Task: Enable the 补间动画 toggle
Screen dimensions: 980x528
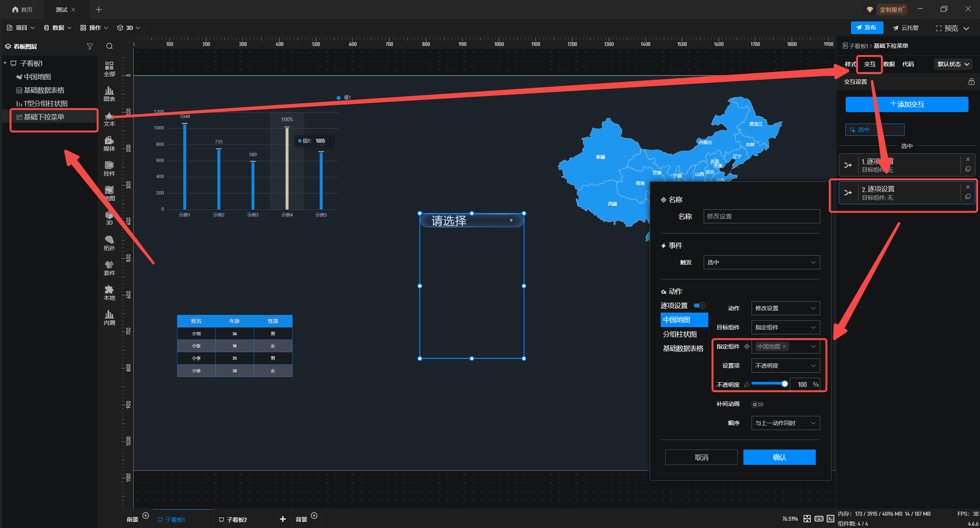Action: pyautogui.click(x=757, y=404)
